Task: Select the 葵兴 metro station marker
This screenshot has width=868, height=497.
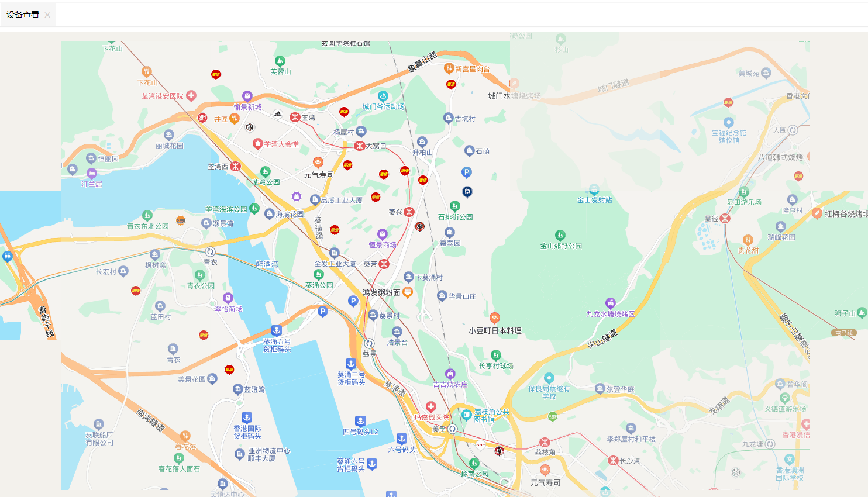Action: tap(409, 212)
